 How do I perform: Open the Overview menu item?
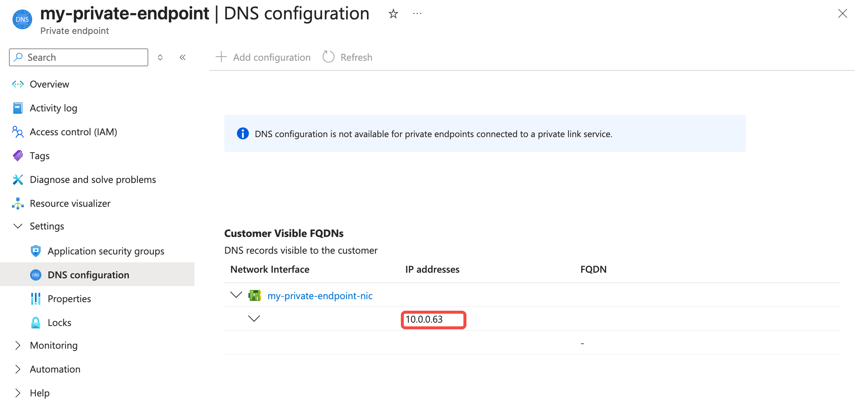[x=50, y=84]
